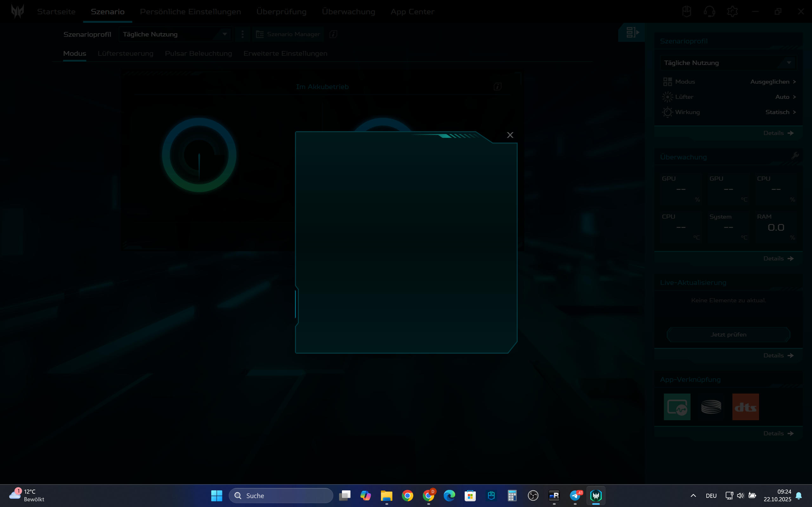Open the sidebar Tägliche Nutzung dropdown
This screenshot has width=812, height=507.
click(789, 63)
